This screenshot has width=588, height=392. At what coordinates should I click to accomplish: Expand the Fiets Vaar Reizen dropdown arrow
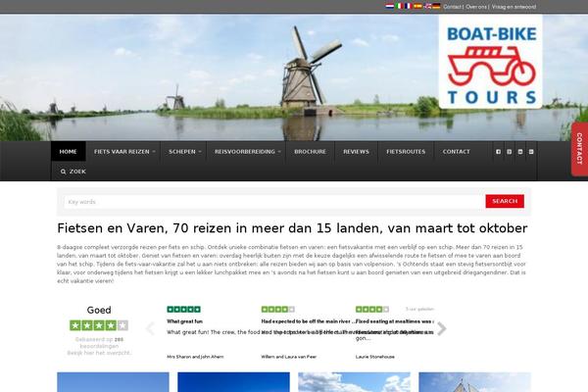[x=154, y=152]
